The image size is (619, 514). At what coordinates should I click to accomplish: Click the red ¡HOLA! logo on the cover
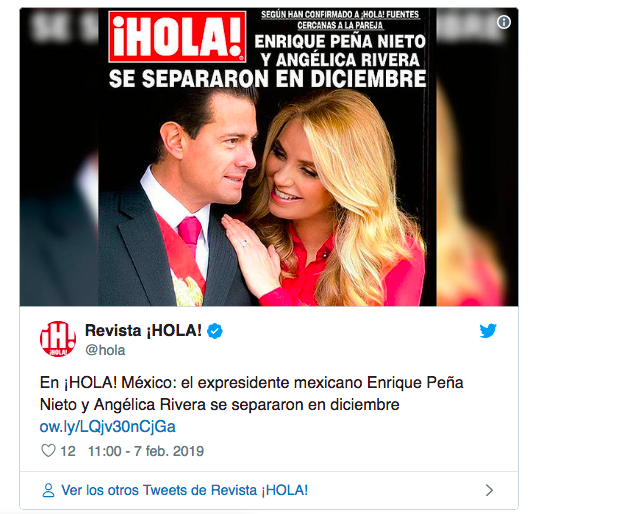point(178,37)
